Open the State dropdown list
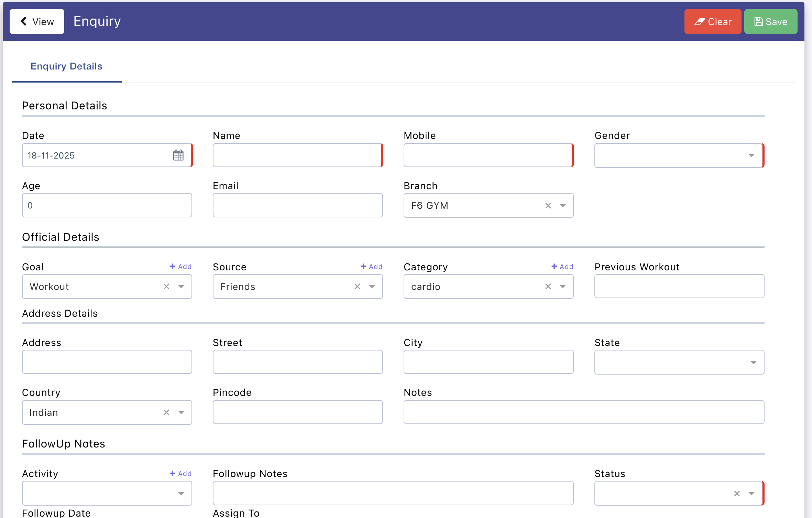812x518 pixels. (x=753, y=363)
